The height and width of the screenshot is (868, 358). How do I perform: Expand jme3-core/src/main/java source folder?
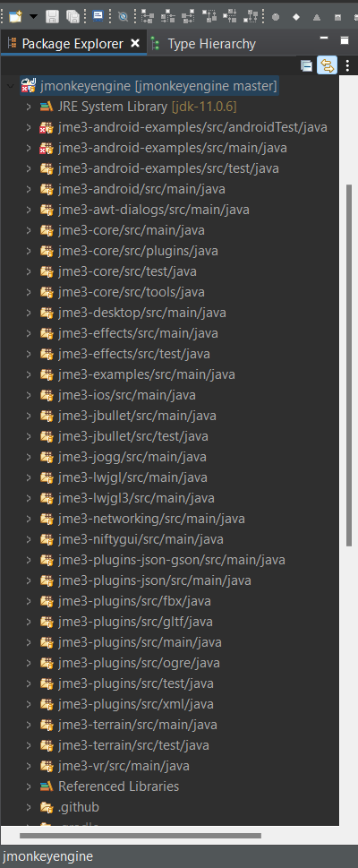tap(29, 230)
